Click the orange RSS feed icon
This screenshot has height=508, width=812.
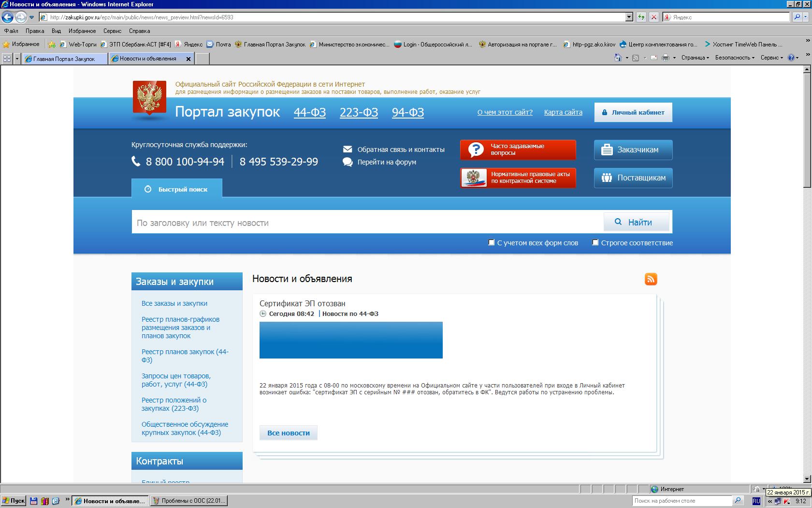[651, 279]
